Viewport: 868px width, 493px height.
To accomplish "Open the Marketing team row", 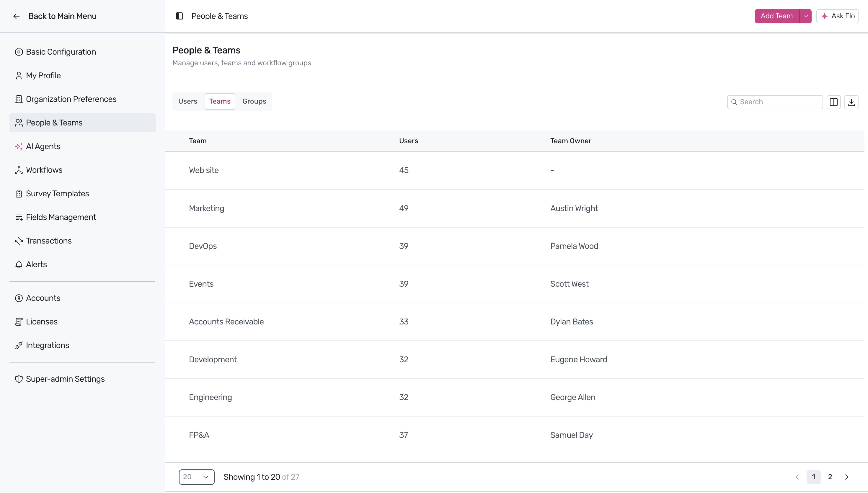I will (515, 208).
